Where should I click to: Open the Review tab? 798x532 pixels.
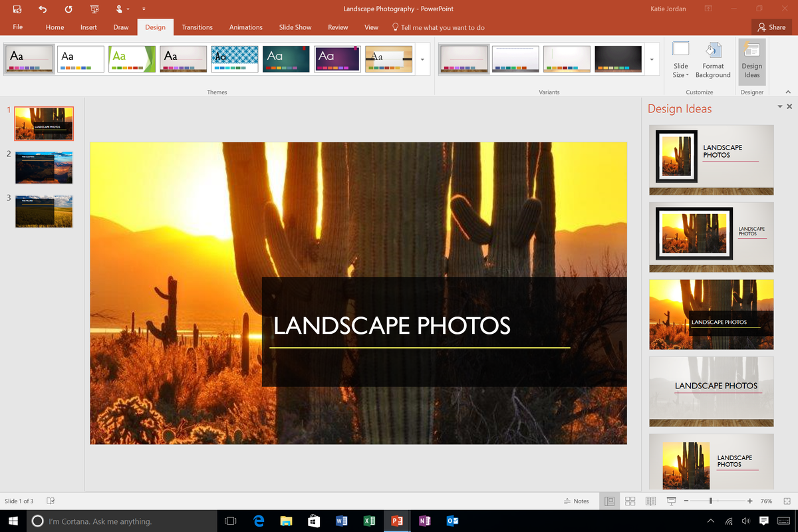(x=337, y=27)
